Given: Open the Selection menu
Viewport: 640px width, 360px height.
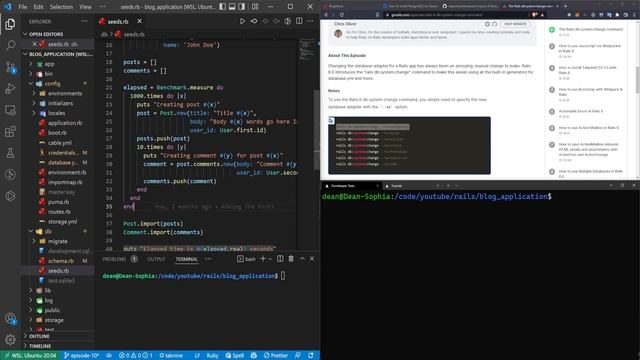Looking at the screenshot, I should point(61,7).
